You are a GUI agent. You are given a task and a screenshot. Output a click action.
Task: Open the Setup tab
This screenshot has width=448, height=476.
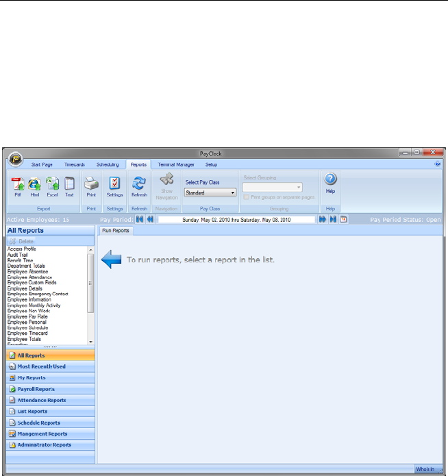coord(211,164)
